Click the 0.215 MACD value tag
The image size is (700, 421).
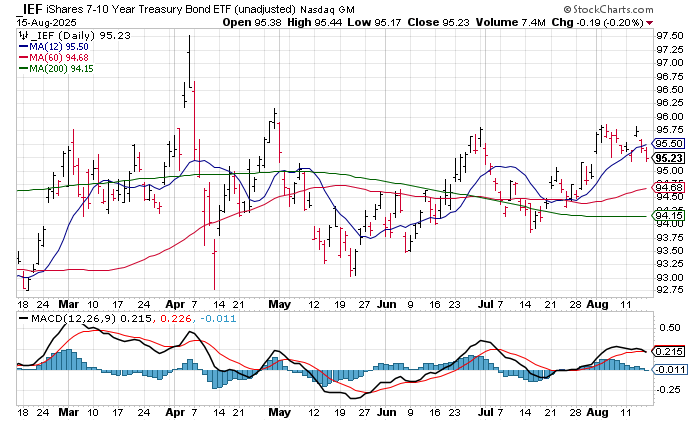pos(667,352)
